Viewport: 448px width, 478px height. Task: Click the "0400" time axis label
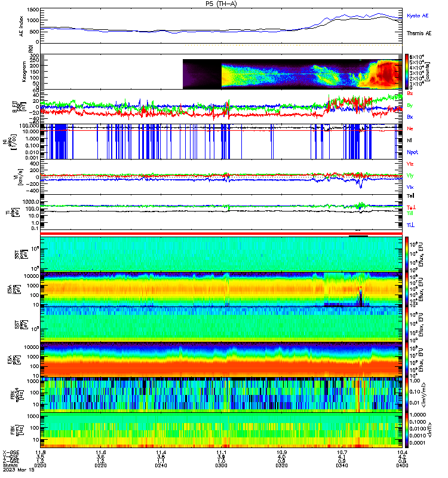click(402, 465)
